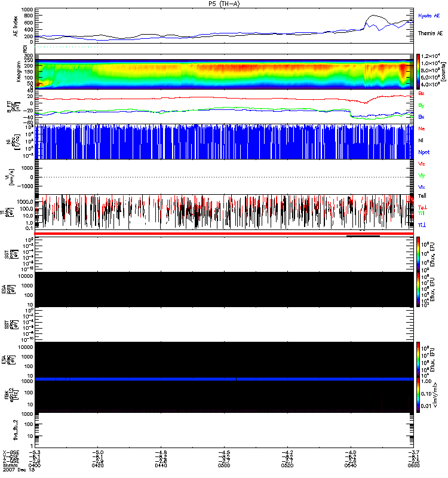Click the red Ne density legend label

(422, 128)
